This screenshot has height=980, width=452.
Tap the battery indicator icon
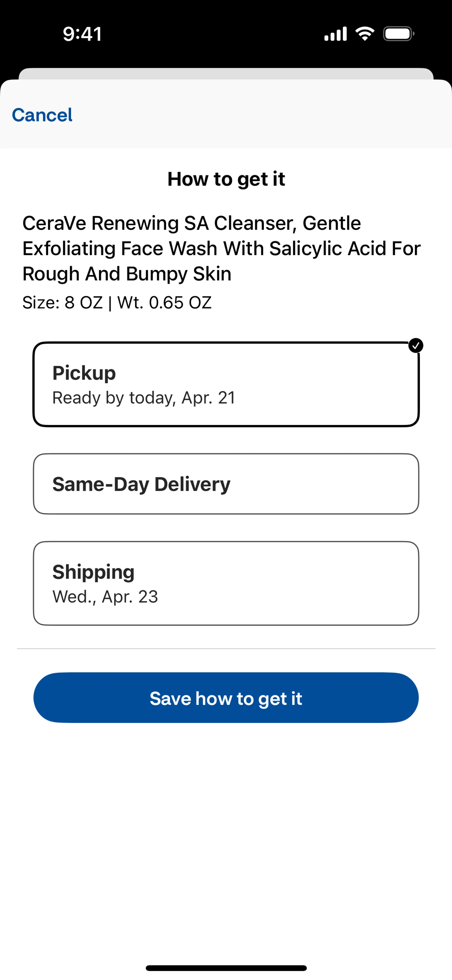(398, 34)
